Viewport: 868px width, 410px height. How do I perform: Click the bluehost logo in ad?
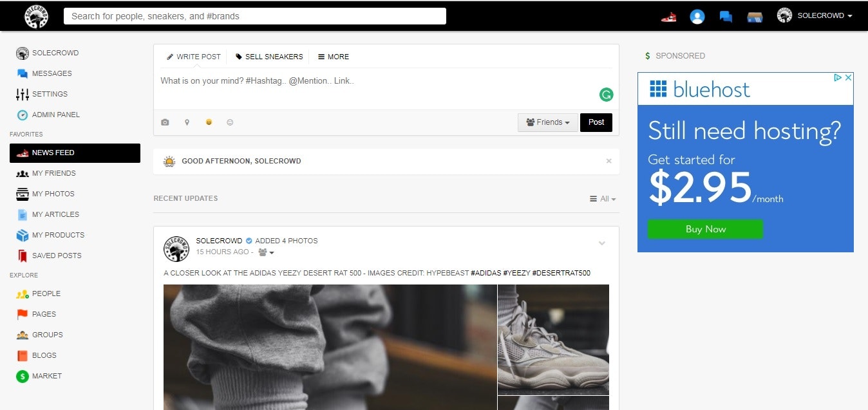(699, 89)
